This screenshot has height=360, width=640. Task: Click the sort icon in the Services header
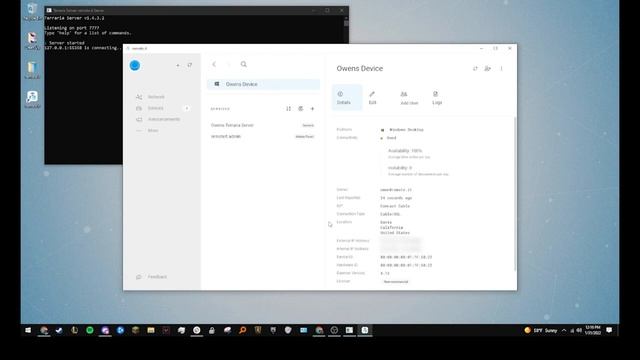(289, 109)
